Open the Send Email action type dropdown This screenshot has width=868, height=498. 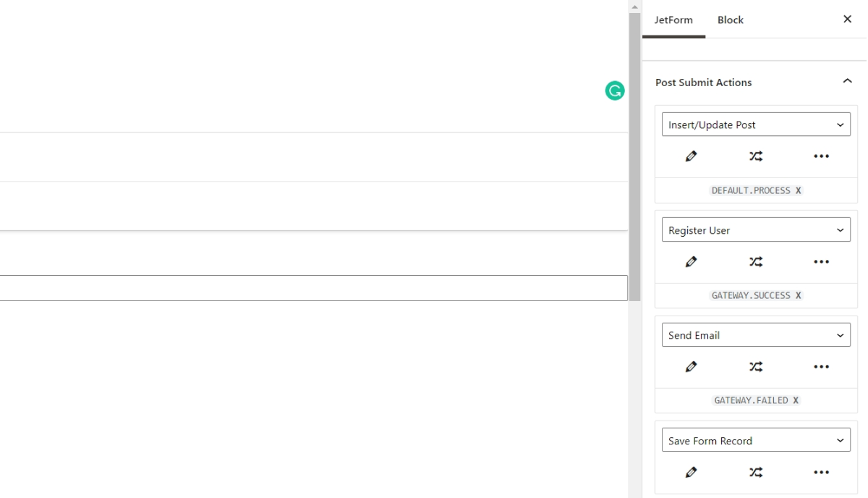click(x=756, y=334)
